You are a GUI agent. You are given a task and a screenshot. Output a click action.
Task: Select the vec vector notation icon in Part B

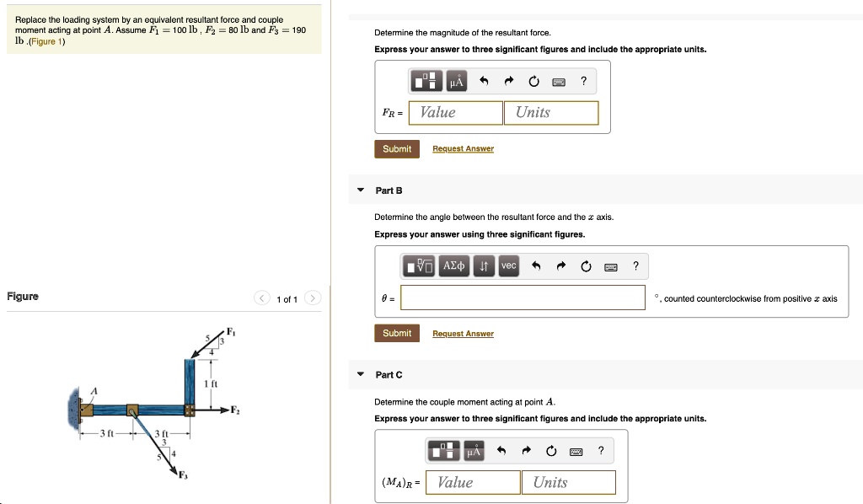510,265
